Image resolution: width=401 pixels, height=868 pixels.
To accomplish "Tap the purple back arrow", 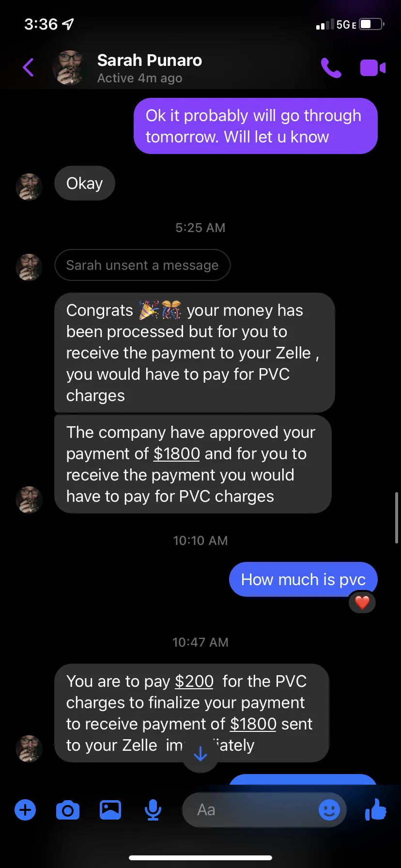I will [x=28, y=67].
